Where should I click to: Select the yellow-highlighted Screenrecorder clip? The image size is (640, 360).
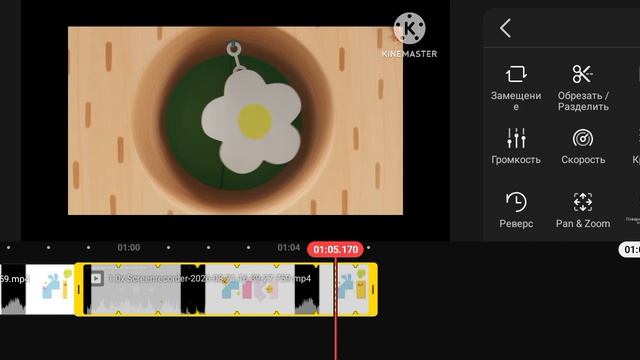(x=226, y=289)
